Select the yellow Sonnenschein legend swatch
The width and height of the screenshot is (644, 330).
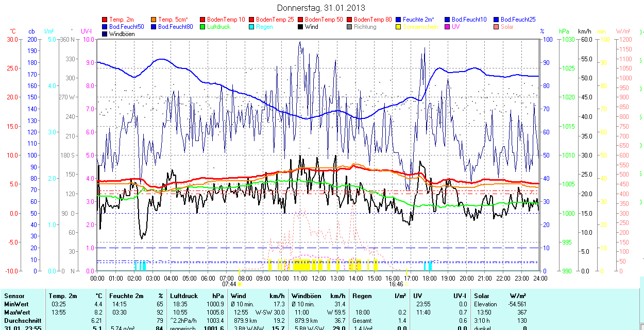click(398, 27)
